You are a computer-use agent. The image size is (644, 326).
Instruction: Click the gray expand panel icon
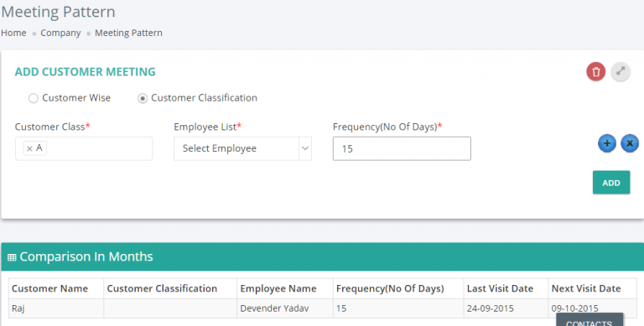click(x=621, y=72)
